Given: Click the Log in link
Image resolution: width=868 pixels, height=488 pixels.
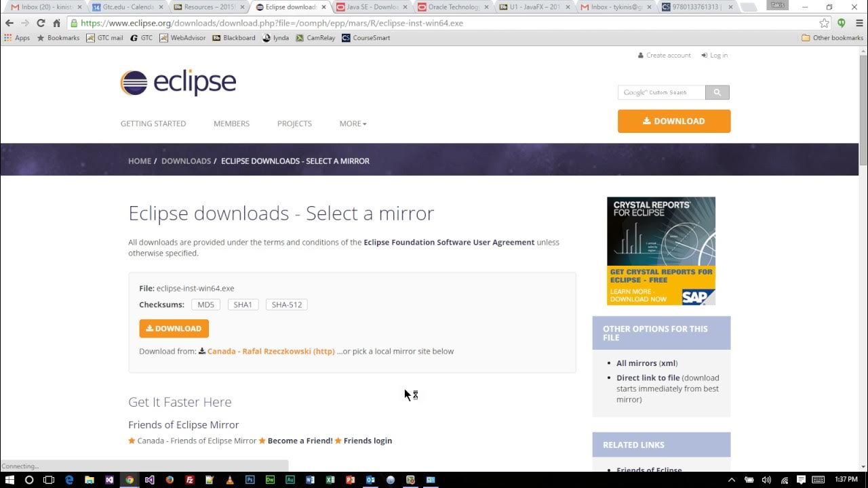Looking at the screenshot, I should point(715,55).
